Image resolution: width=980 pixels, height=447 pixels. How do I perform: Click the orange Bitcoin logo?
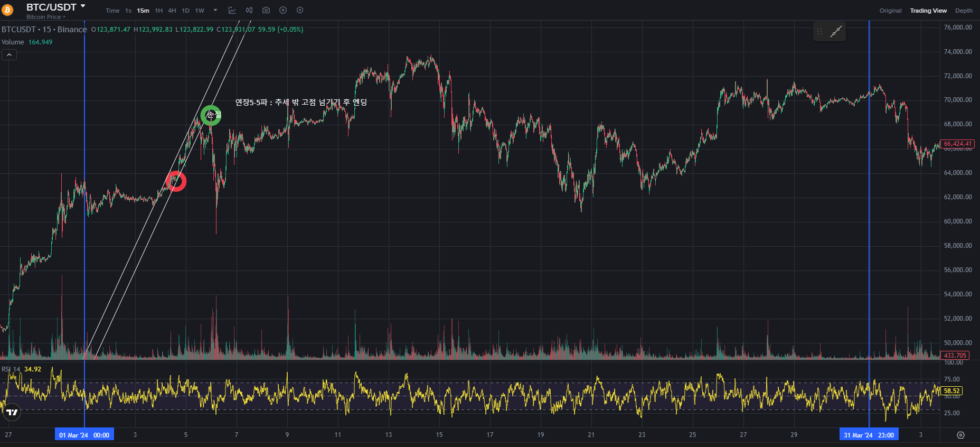[7, 10]
